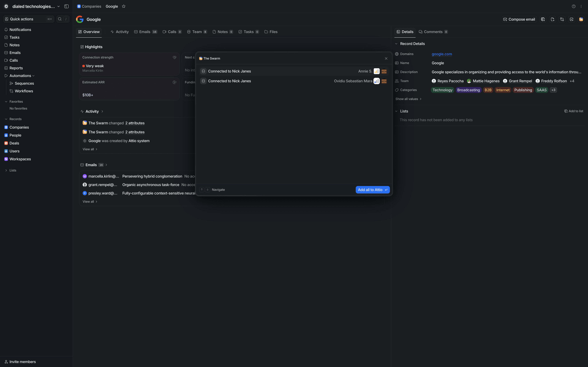Switch to the Team tab
Image resolution: width=588 pixels, height=367 pixels.
[x=197, y=32]
